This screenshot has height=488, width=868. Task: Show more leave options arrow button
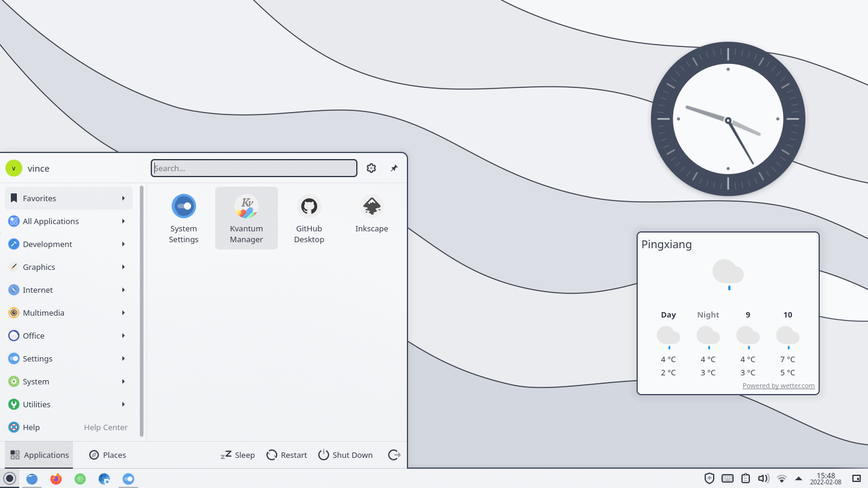tap(394, 455)
